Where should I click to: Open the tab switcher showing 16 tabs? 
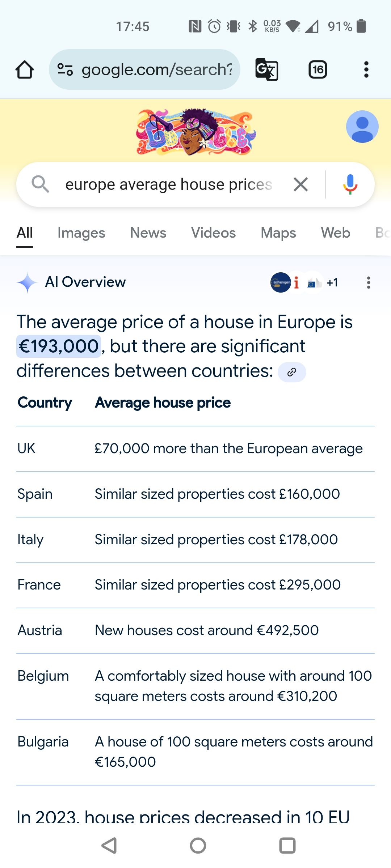(318, 69)
